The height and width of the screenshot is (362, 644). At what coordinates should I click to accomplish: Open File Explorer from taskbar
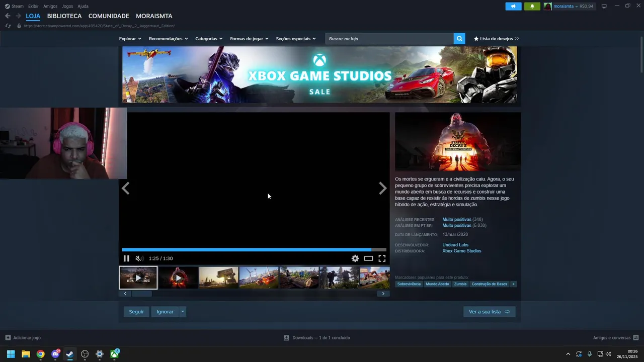(x=26, y=354)
